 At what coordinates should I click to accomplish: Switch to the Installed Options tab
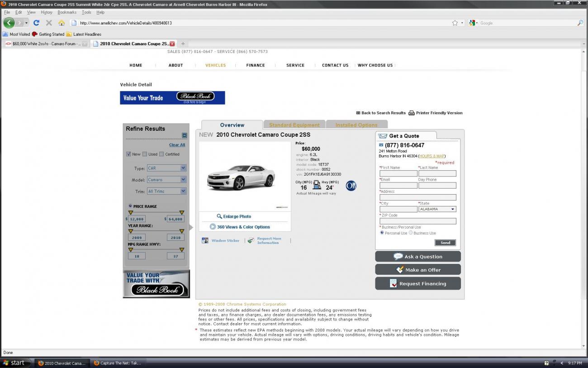point(356,125)
